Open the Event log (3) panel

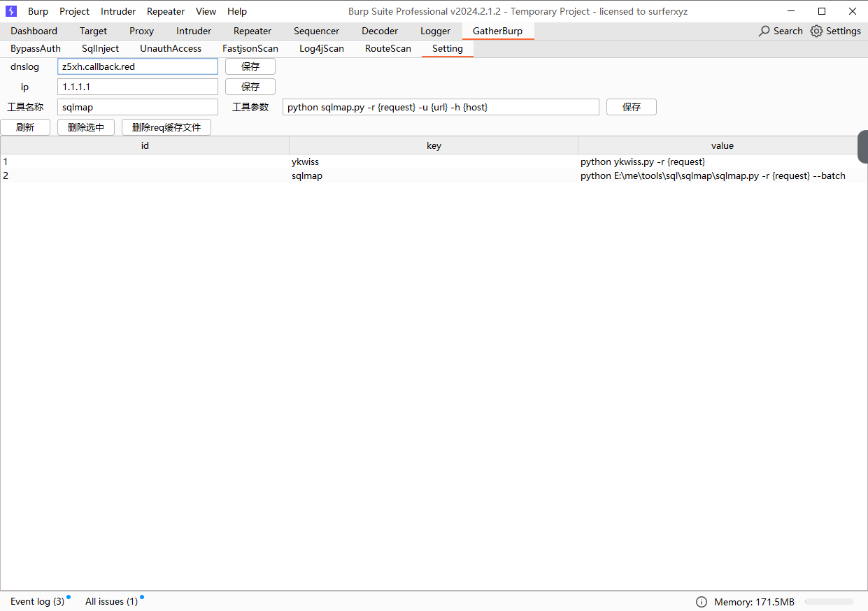point(37,601)
